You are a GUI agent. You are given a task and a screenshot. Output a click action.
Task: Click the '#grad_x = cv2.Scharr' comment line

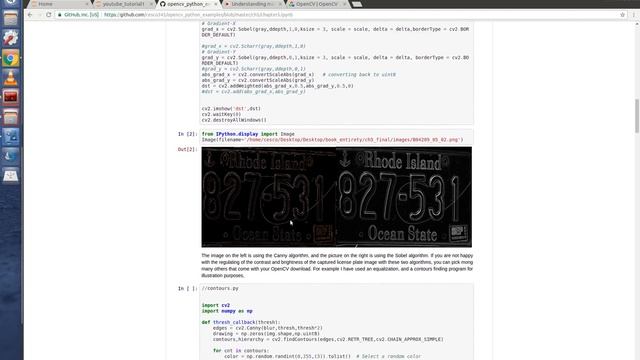[253, 46]
